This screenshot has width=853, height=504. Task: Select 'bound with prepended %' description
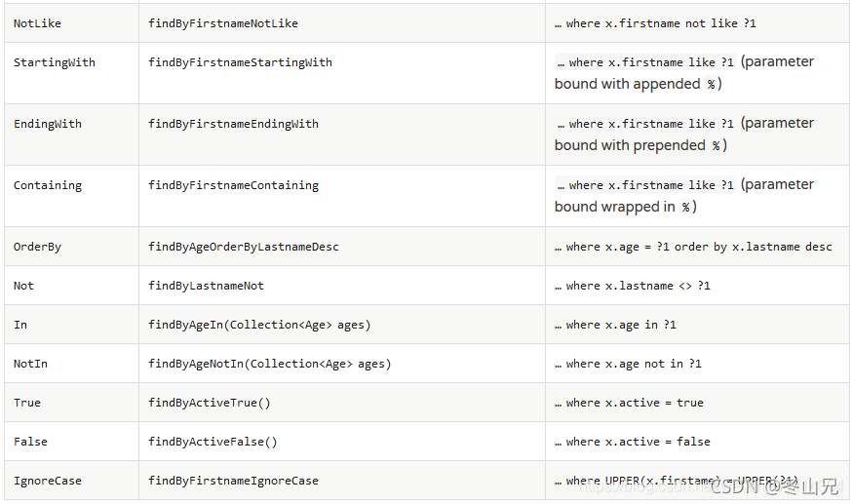640,146
